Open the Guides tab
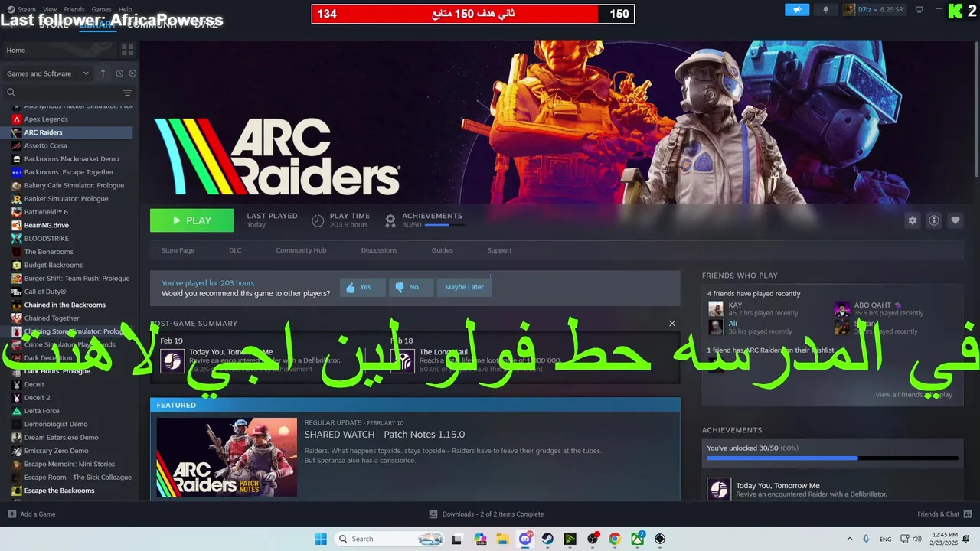Image resolution: width=980 pixels, height=551 pixels. point(442,250)
